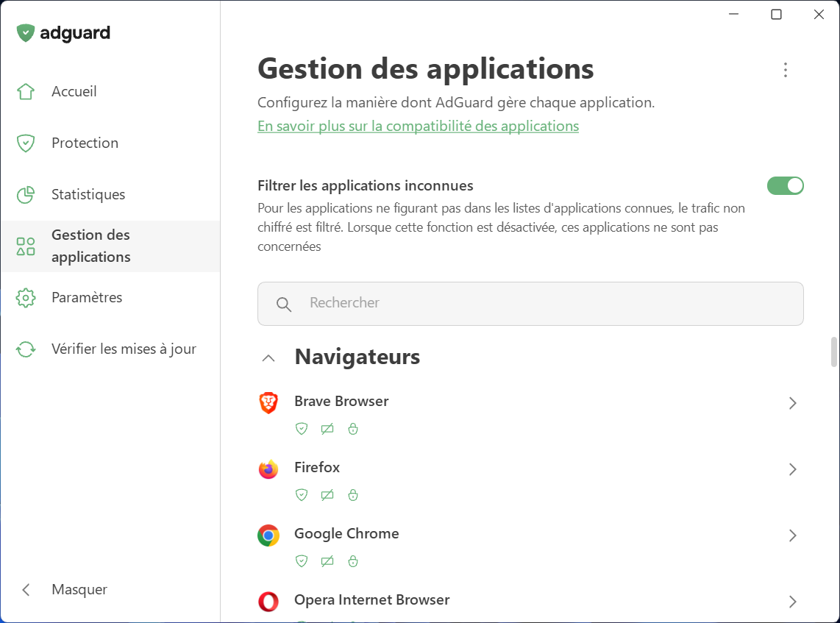Screen dimensions: 840x623
Task: Select the Opera Internet Browser entry name
Action: [x=371, y=600]
